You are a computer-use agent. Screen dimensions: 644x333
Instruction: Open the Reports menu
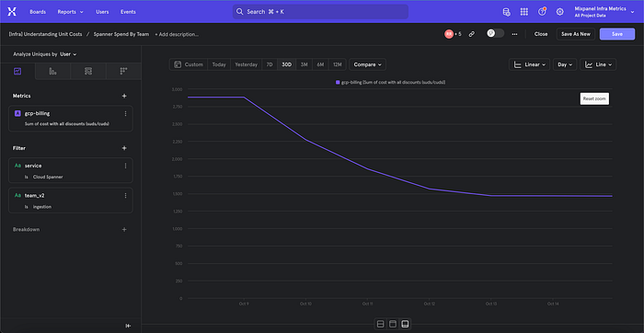point(71,12)
